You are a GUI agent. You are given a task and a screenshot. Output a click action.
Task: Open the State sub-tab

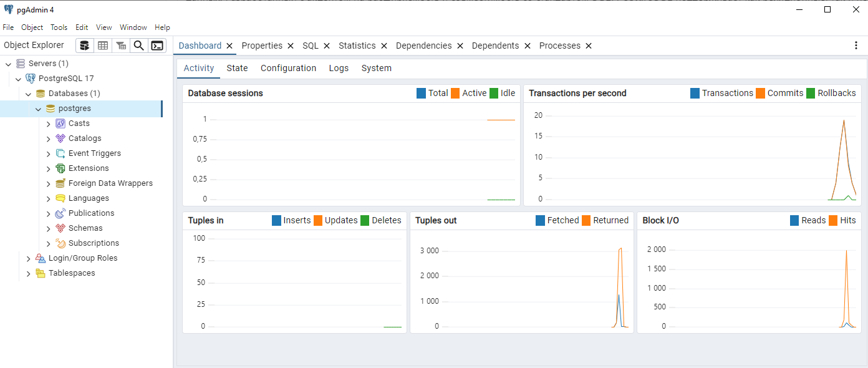238,68
